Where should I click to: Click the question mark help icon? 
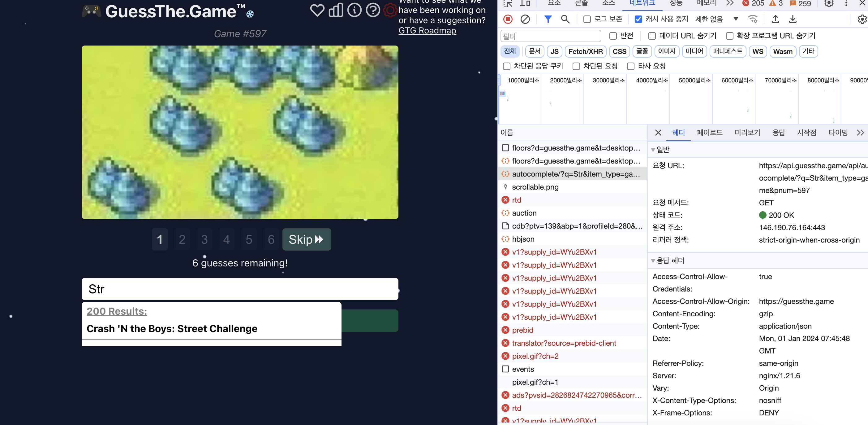(373, 11)
